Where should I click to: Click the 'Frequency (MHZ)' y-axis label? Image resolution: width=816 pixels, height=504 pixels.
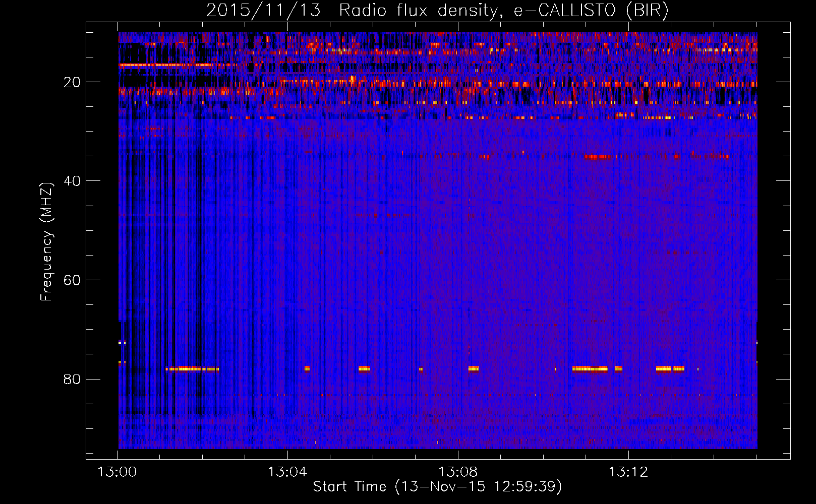[46, 242]
